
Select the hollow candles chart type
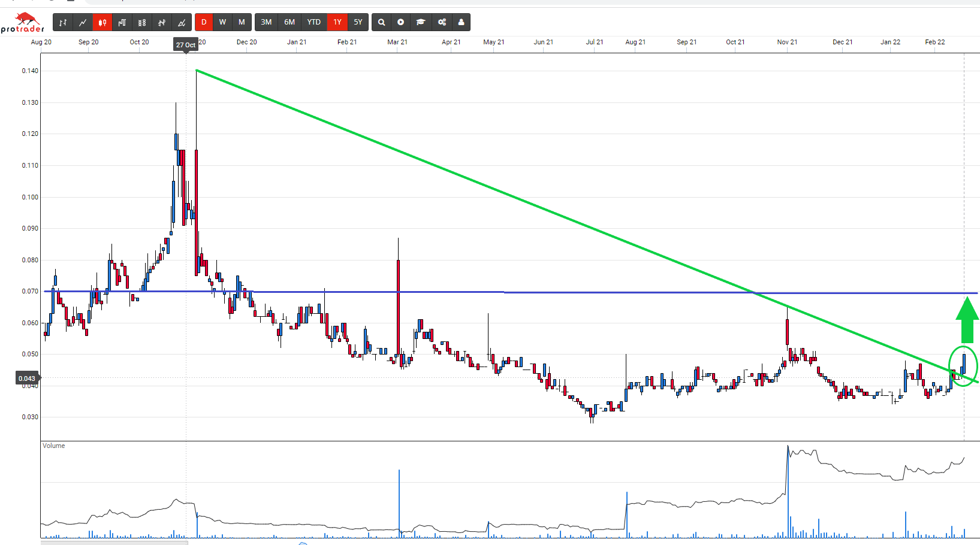pyautogui.click(x=142, y=22)
